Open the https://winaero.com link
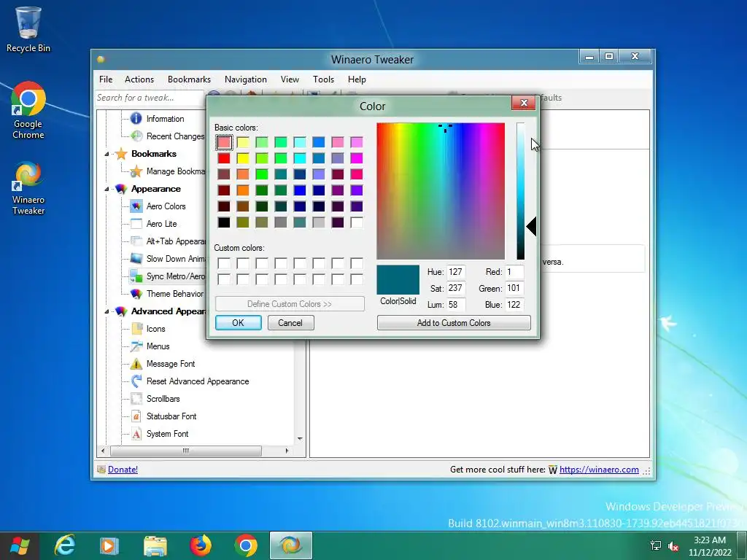 (599, 470)
